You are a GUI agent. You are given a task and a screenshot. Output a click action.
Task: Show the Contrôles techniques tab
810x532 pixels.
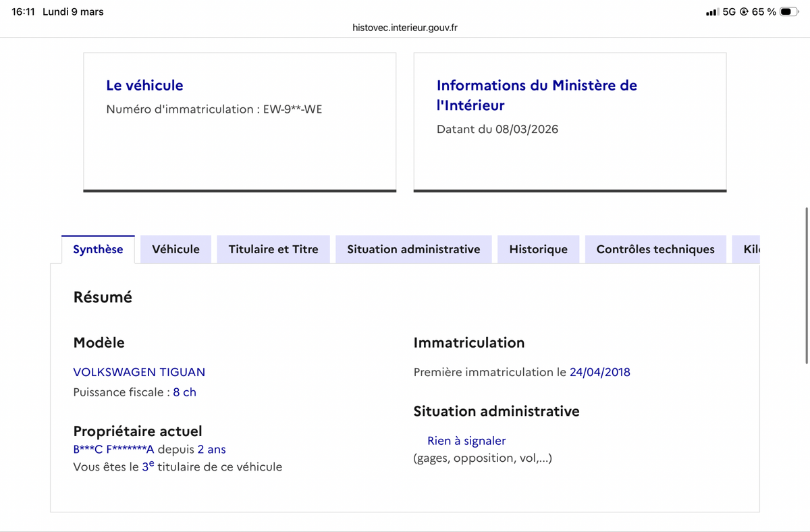tap(655, 249)
